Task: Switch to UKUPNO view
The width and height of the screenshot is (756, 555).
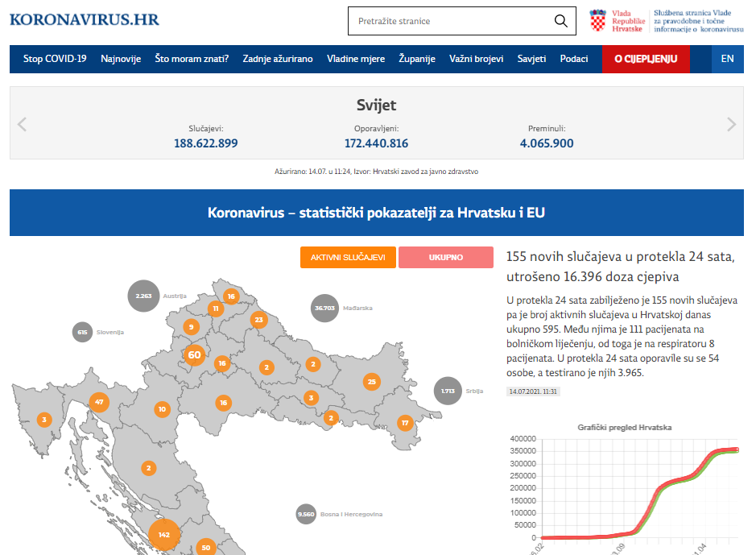Action: [446, 257]
